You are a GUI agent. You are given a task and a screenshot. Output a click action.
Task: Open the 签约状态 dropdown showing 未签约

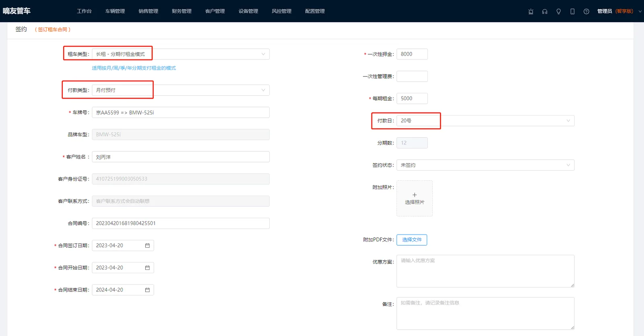point(485,165)
